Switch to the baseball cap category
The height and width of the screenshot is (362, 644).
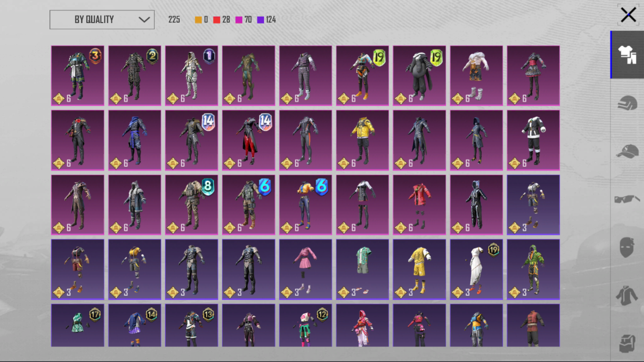click(627, 151)
